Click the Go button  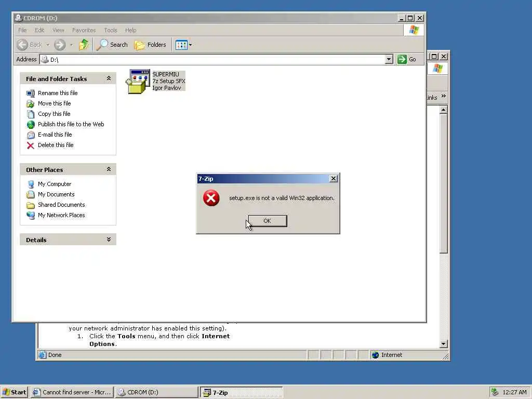407,59
